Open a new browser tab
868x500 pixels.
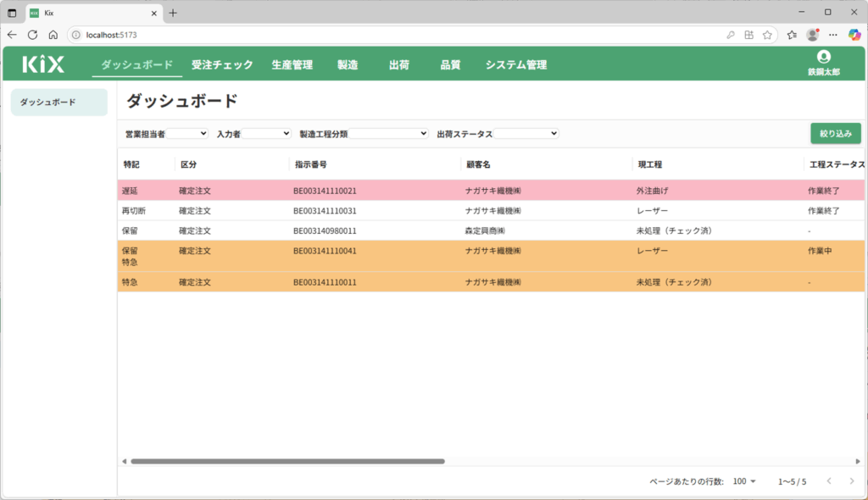pos(173,13)
